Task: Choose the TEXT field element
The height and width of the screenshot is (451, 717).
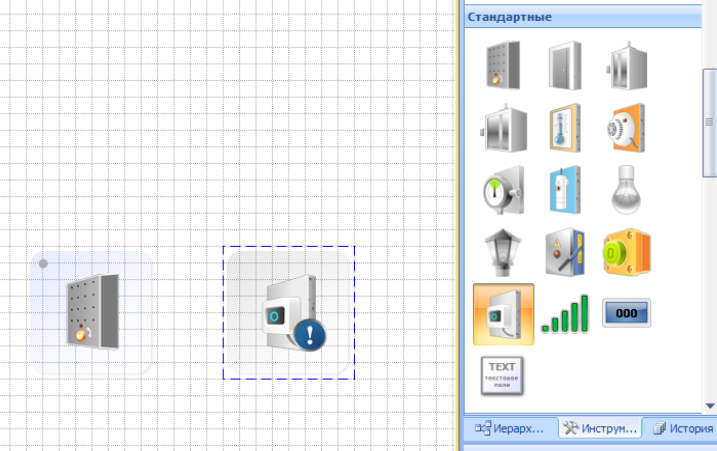Action: click(503, 374)
